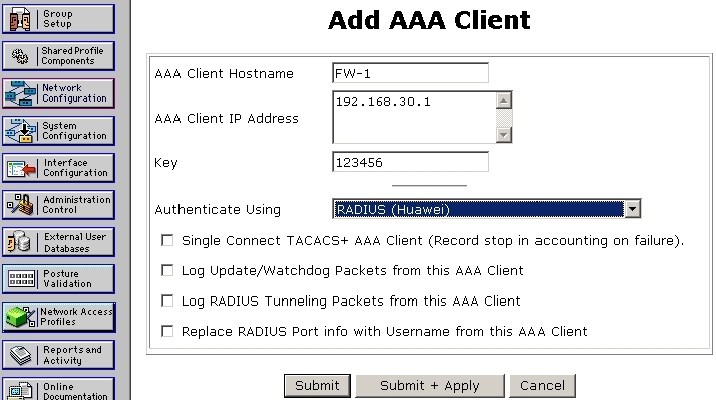The width and height of the screenshot is (716, 400).
Task: Toggle Log RADIUS Tunneling Packets checkbox
Action: [x=167, y=301]
